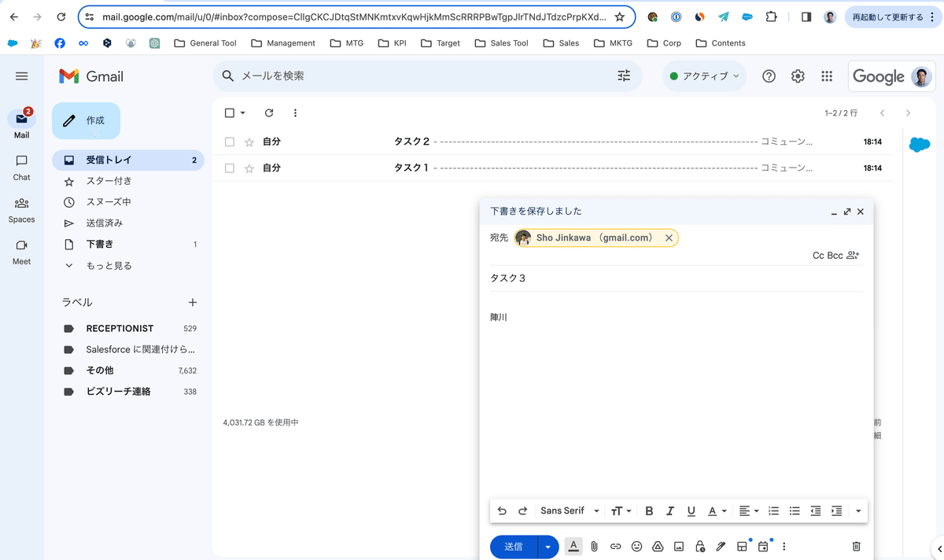The height and width of the screenshot is (560, 944).
Task: Toggle italic formatting
Action: [670, 511]
